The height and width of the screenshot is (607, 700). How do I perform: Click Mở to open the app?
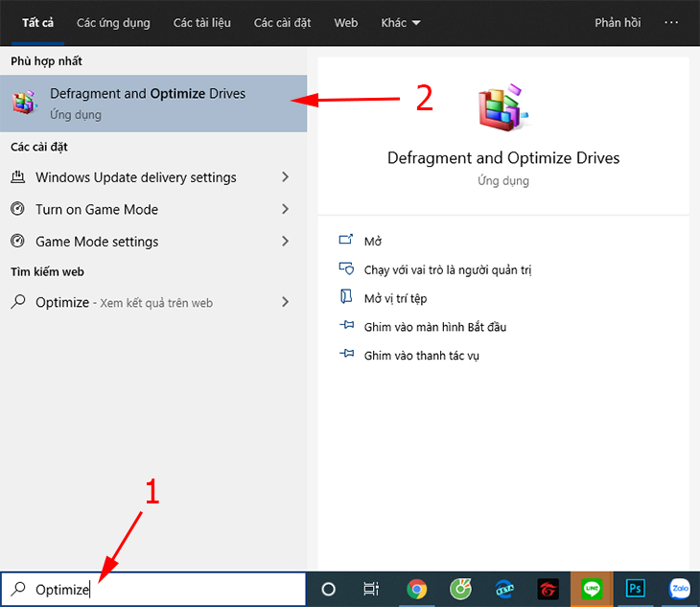(x=373, y=242)
